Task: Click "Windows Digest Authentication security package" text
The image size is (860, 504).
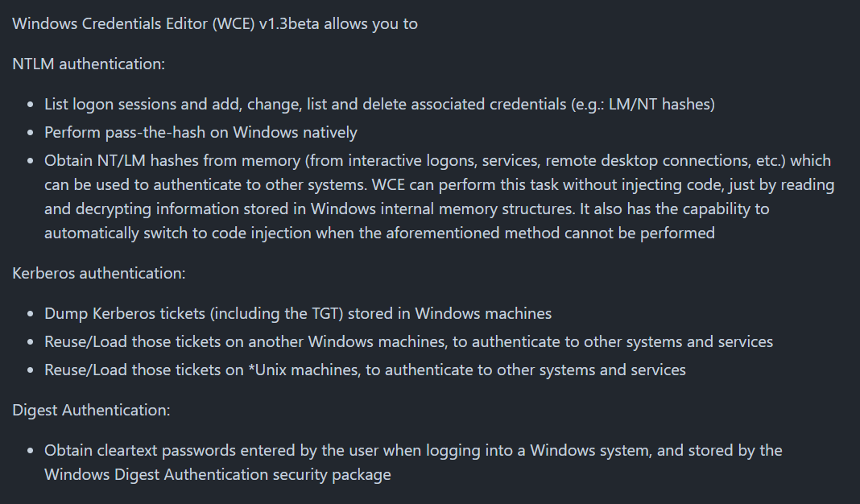Action: point(217,474)
